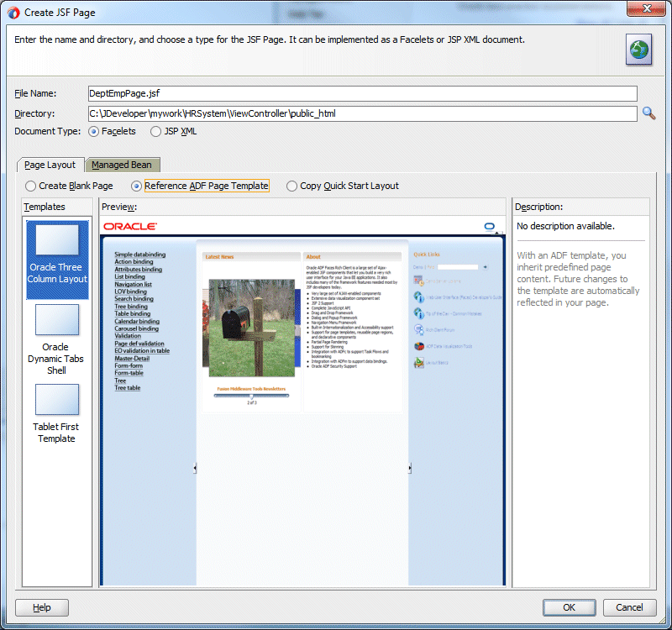Click the Search binding link in preview

134,299
